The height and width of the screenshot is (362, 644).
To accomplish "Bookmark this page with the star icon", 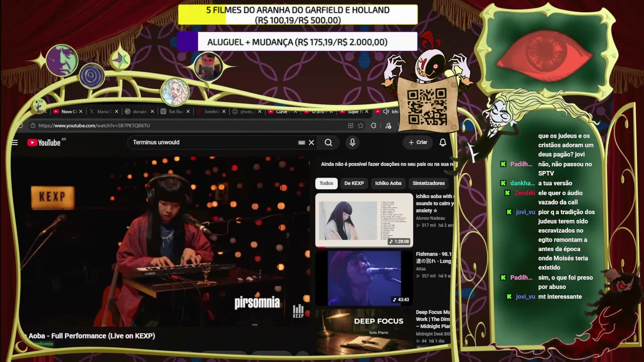I will [361, 126].
